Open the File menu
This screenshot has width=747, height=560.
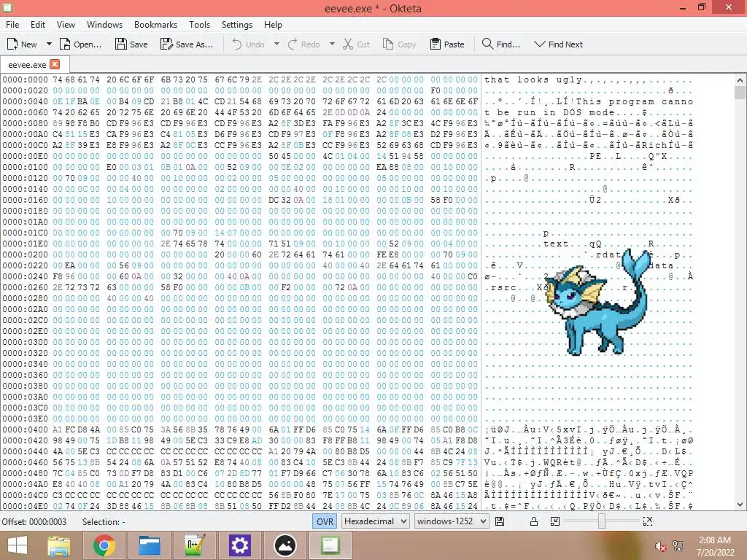12,25
